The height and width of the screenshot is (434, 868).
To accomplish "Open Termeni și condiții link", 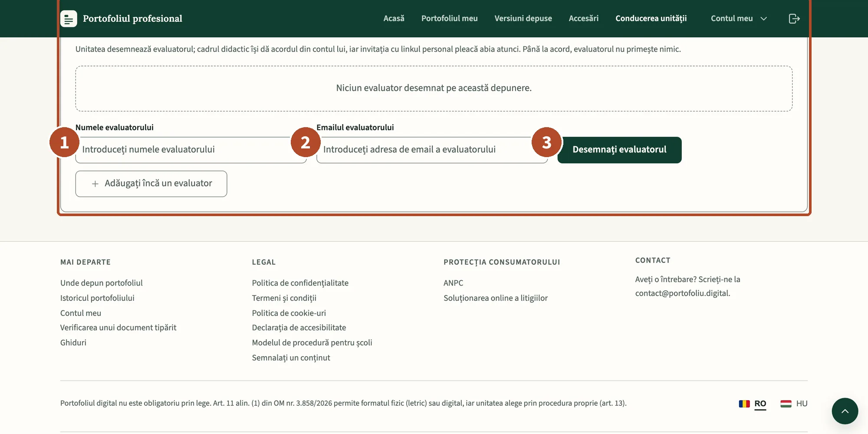I will coord(284,298).
